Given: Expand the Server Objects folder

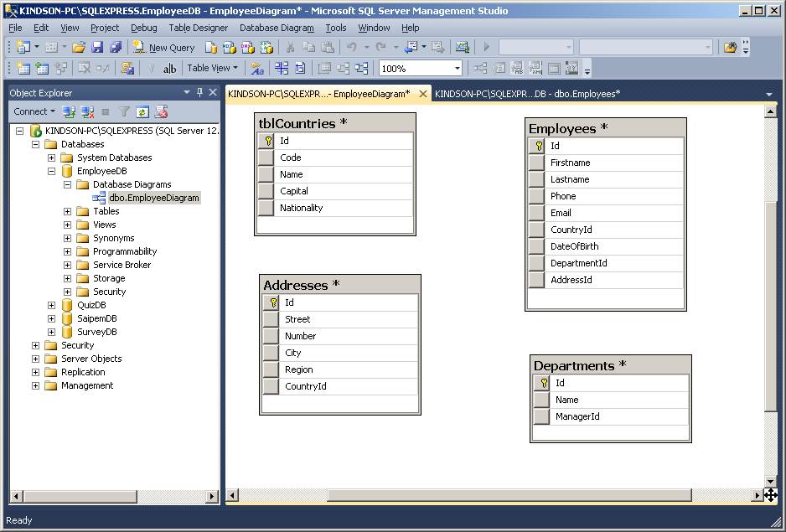Looking at the screenshot, I should [x=35, y=359].
